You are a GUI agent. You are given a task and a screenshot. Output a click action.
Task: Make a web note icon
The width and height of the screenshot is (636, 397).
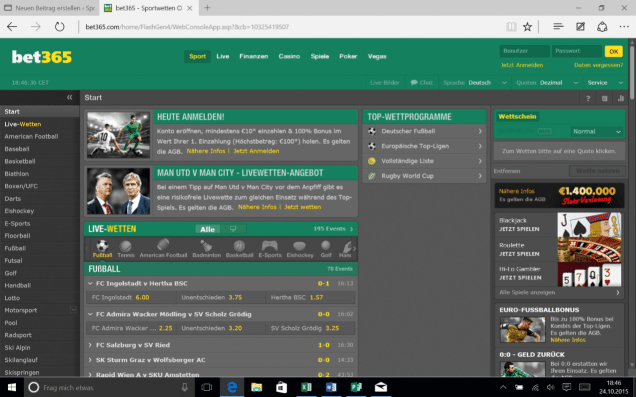(580, 26)
